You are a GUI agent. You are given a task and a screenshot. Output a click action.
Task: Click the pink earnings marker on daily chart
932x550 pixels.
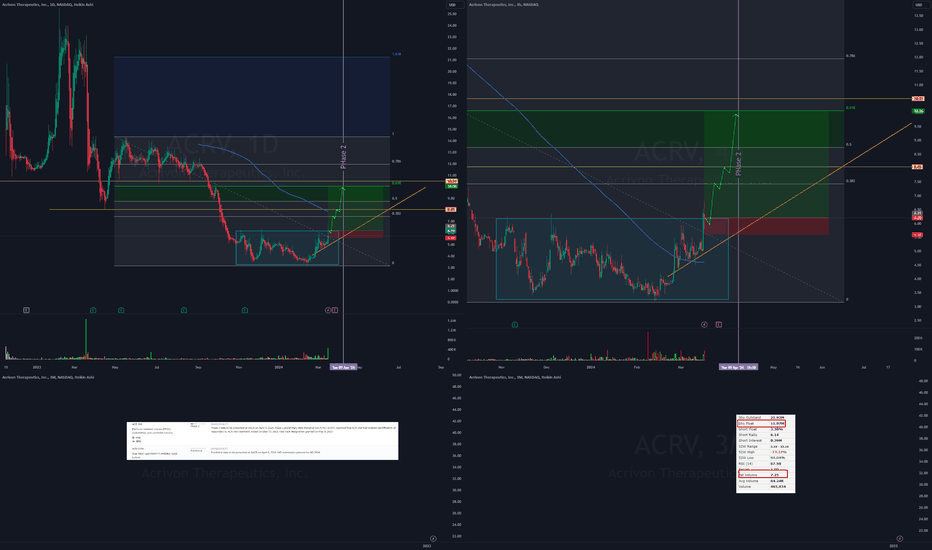pyautogui.click(x=335, y=310)
